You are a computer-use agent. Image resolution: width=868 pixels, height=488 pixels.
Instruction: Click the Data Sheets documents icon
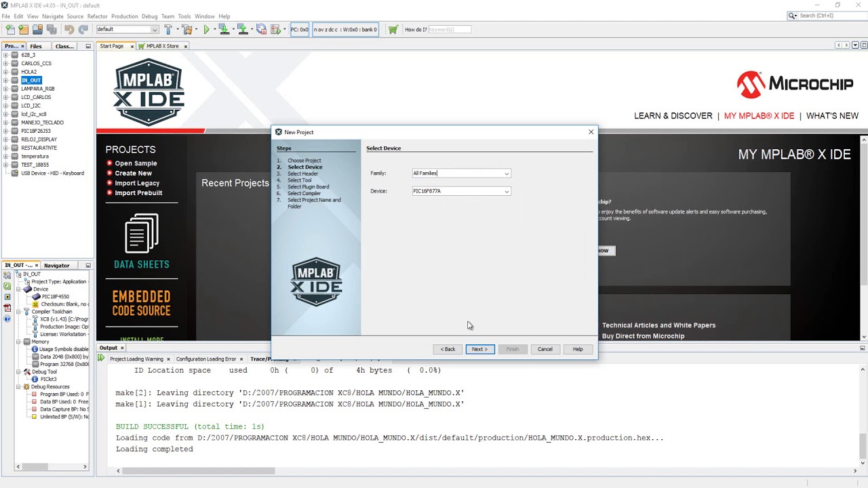[142, 234]
